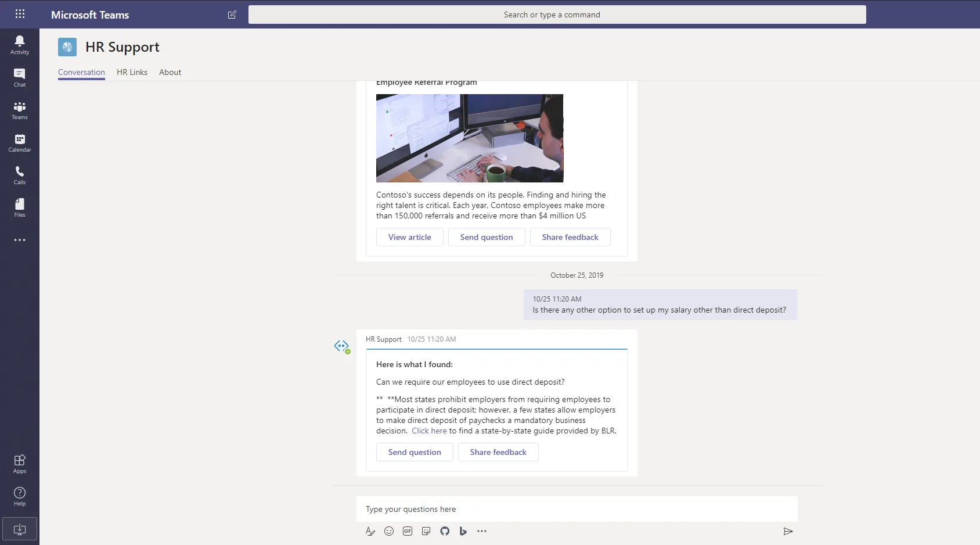This screenshot has width=980, height=545.
Task: Insert a GIF from compose toolbar
Action: [x=408, y=531]
